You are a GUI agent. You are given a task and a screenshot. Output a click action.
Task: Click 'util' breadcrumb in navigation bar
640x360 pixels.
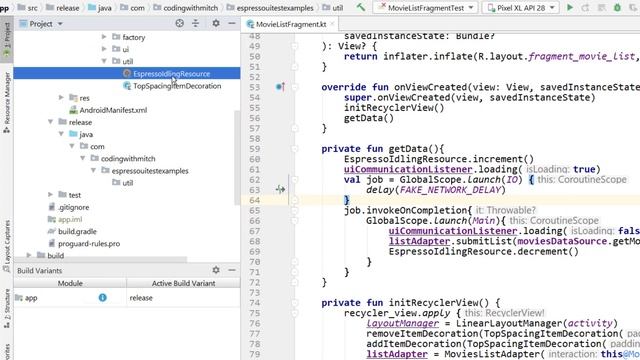(x=338, y=7)
